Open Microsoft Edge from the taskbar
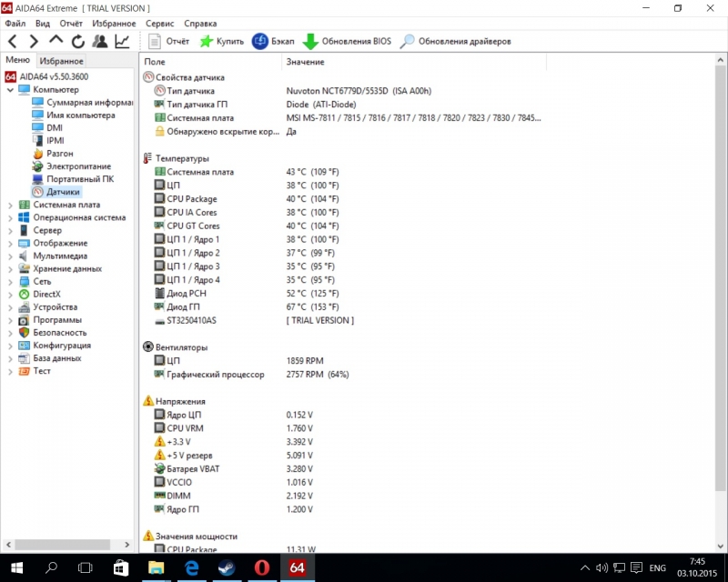This screenshot has width=728, height=582. (191, 567)
